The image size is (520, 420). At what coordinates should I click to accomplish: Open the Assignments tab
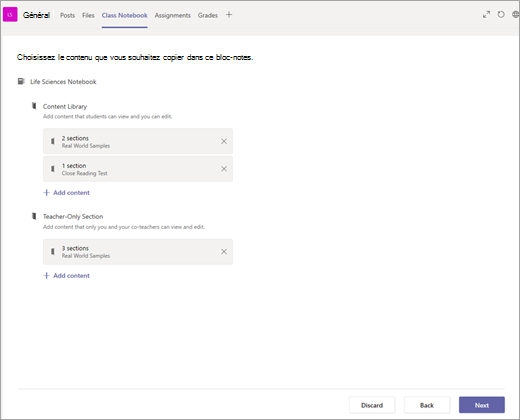click(173, 15)
